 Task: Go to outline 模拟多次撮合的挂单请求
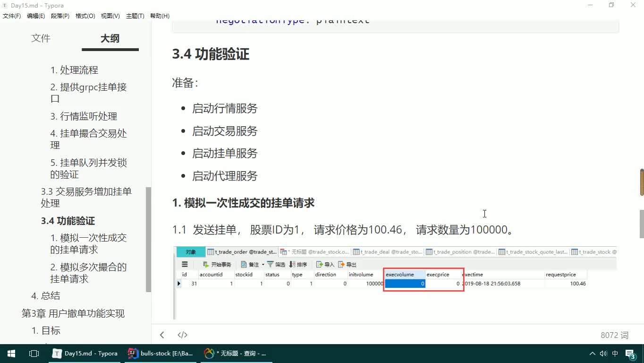click(89, 273)
